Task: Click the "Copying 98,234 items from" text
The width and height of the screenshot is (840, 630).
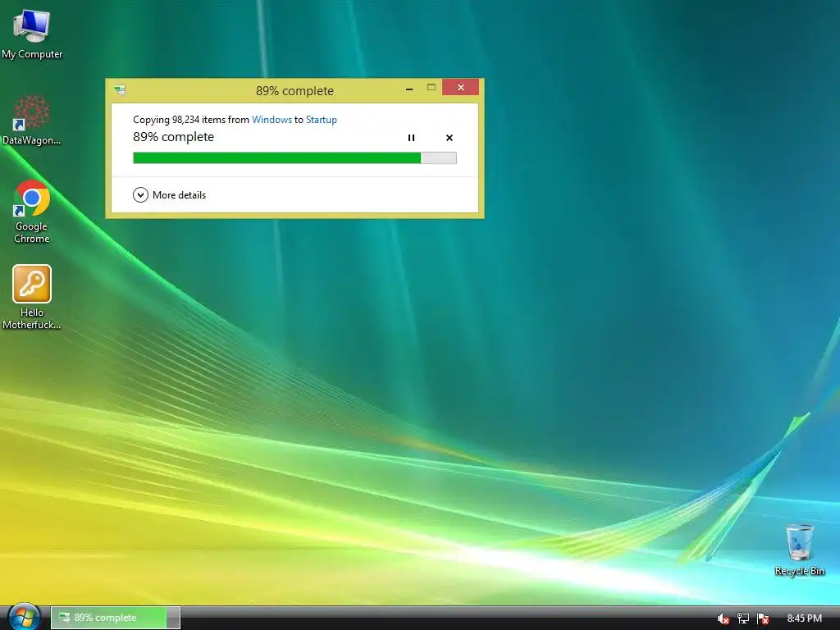Action: coord(191,120)
